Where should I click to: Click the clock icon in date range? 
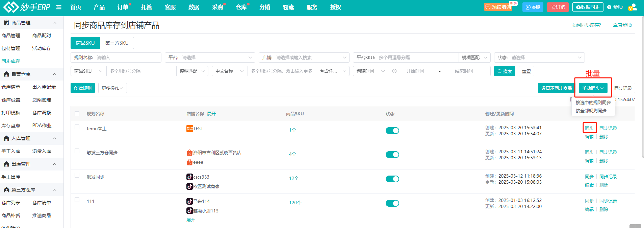pyautogui.click(x=394, y=71)
